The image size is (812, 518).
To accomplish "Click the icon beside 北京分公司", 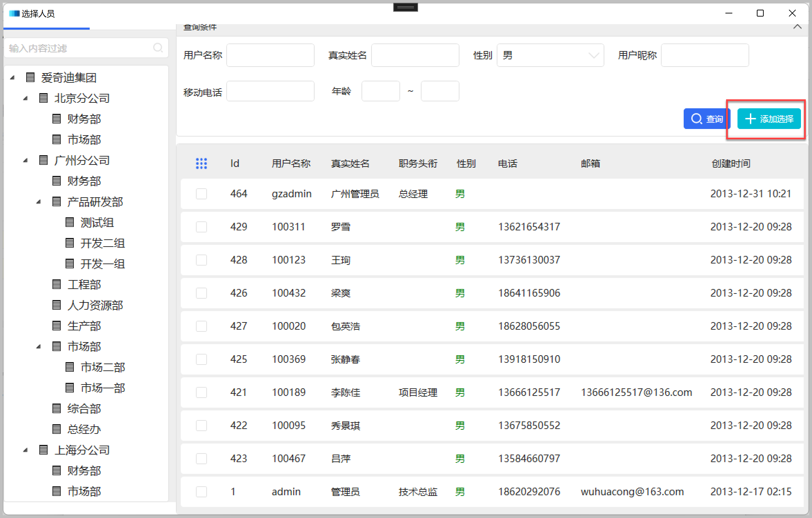I will click(43, 98).
